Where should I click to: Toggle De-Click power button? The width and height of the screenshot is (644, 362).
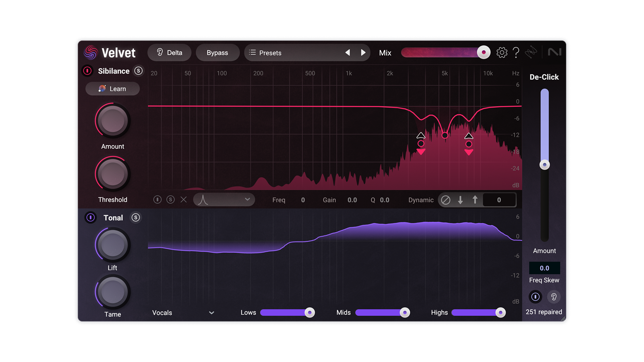pyautogui.click(x=535, y=297)
